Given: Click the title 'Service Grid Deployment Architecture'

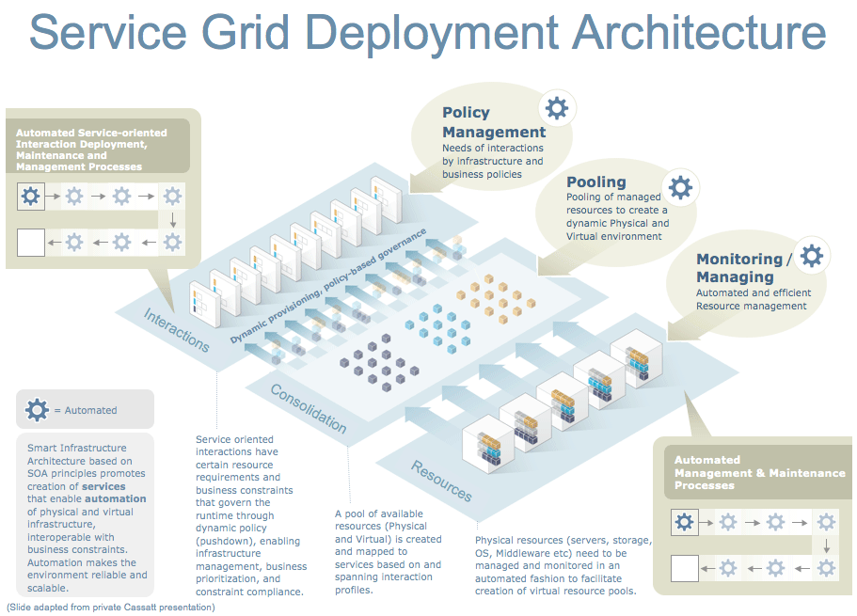Looking at the screenshot, I should (x=427, y=33).
